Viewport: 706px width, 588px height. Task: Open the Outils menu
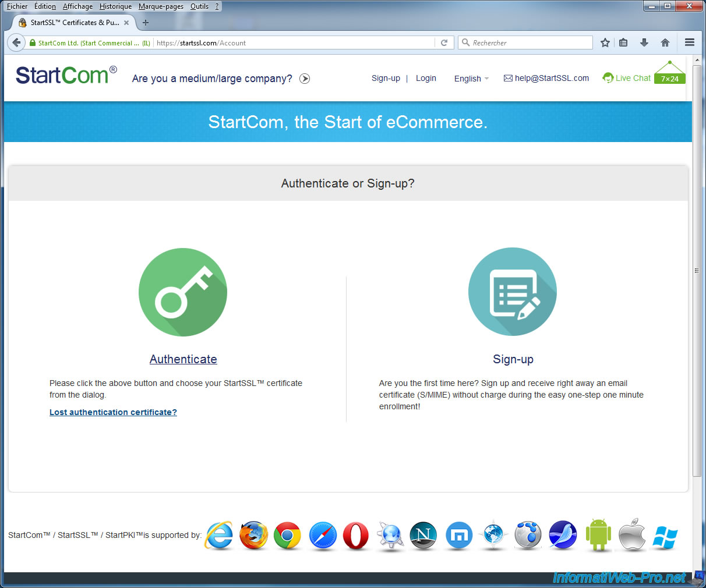pyautogui.click(x=199, y=6)
